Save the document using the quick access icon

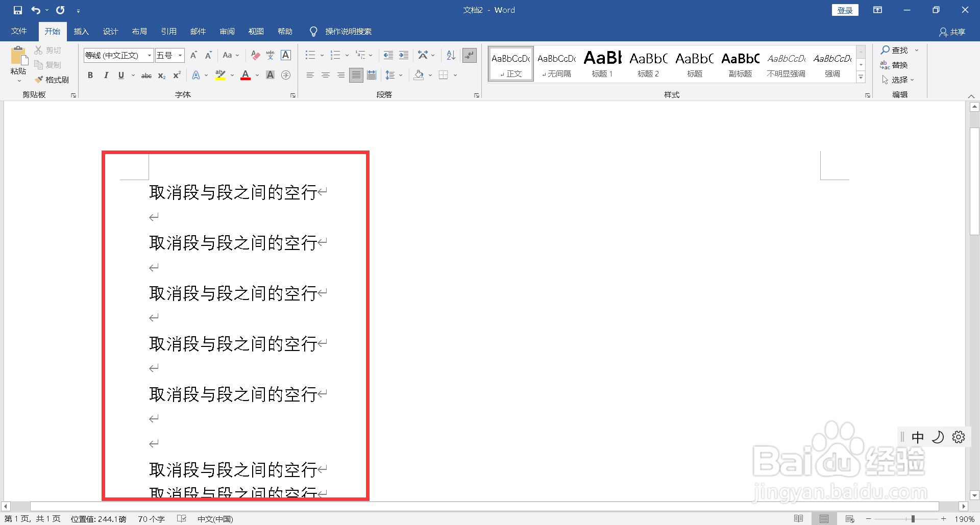pyautogui.click(x=18, y=10)
